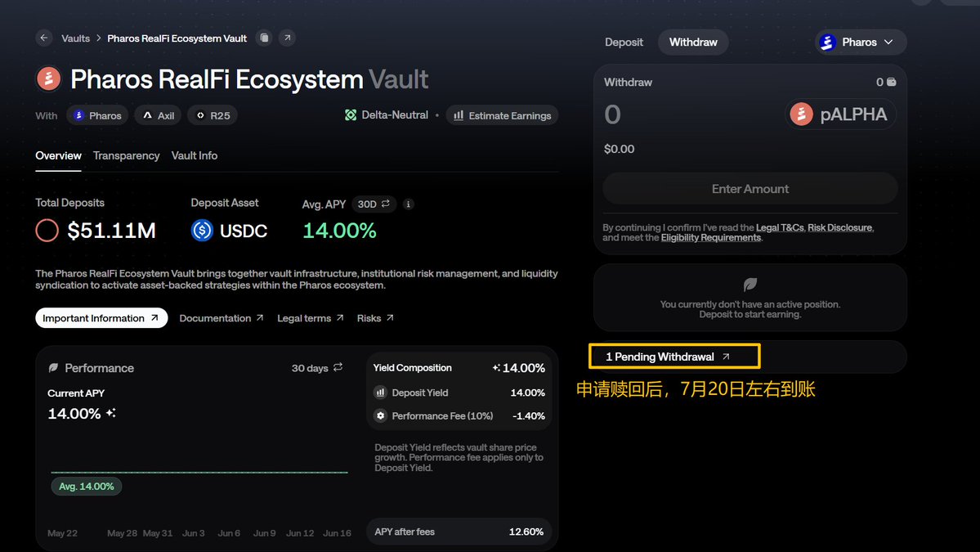
Task: Click the Avg. 14.00% chart label
Action: coord(87,487)
